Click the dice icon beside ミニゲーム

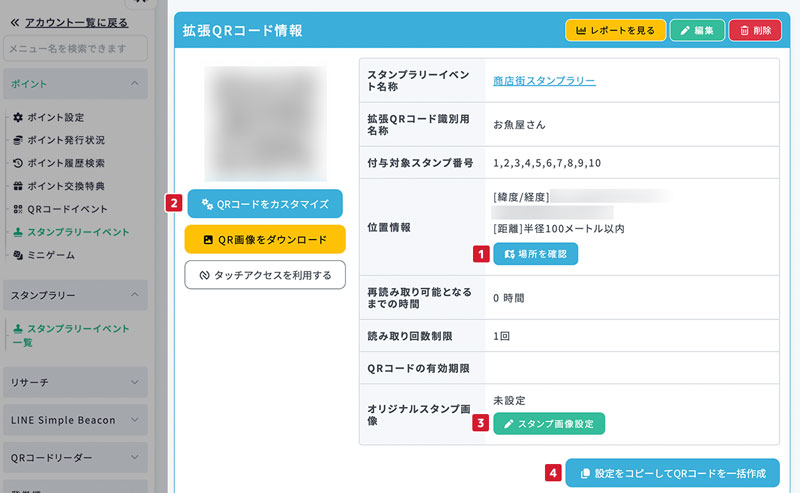click(x=18, y=255)
